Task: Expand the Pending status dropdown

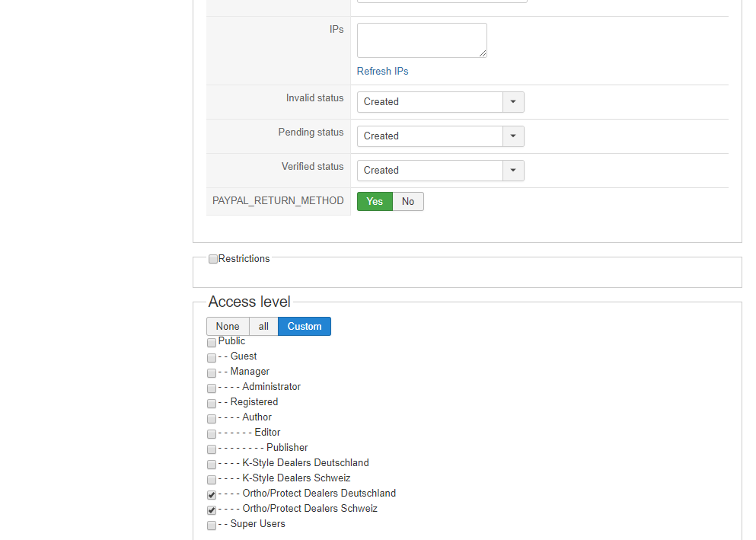Action: (513, 136)
